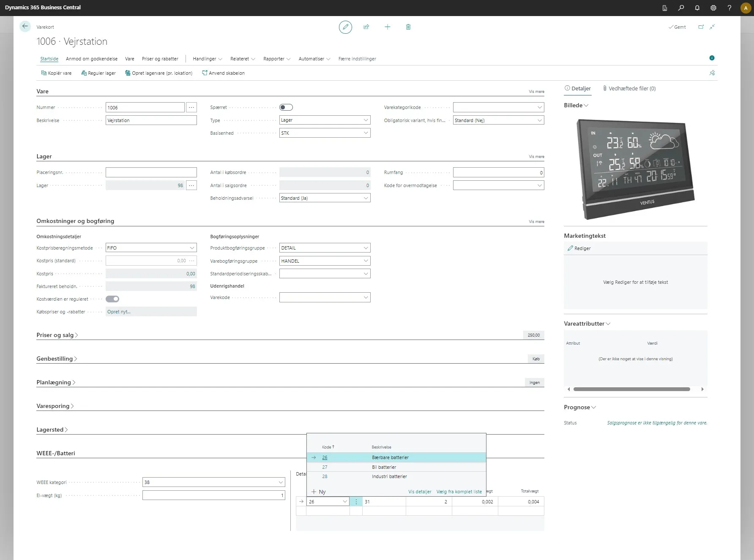The width and height of the screenshot is (754, 560).
Task: Toggle Kostværdien er reguleret switch
Action: 112,299
